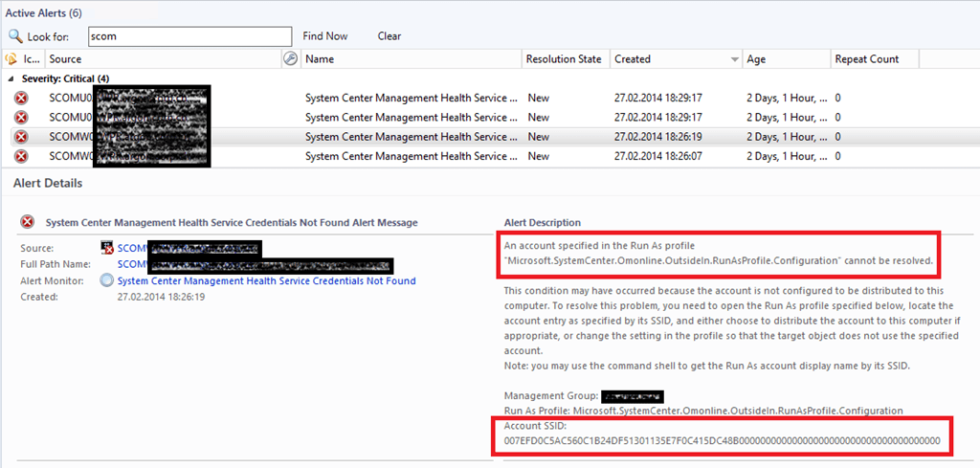Click the Find Now button
The width and height of the screenshot is (980, 468).
tap(325, 36)
